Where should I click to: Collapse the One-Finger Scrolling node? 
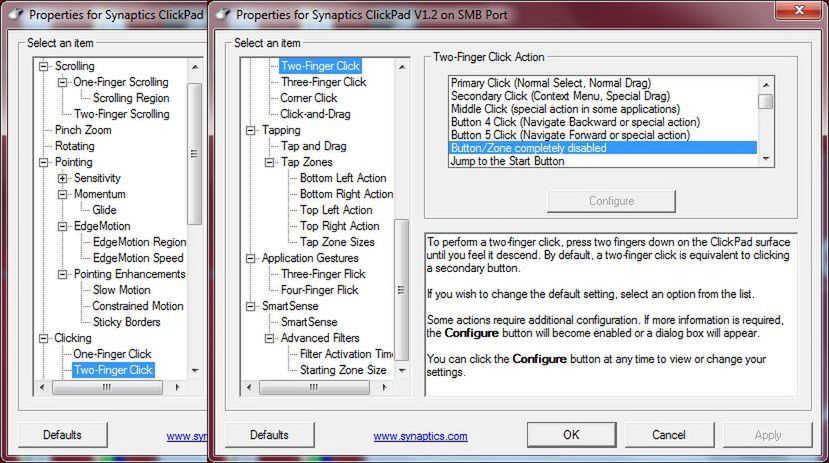pyautogui.click(x=62, y=82)
